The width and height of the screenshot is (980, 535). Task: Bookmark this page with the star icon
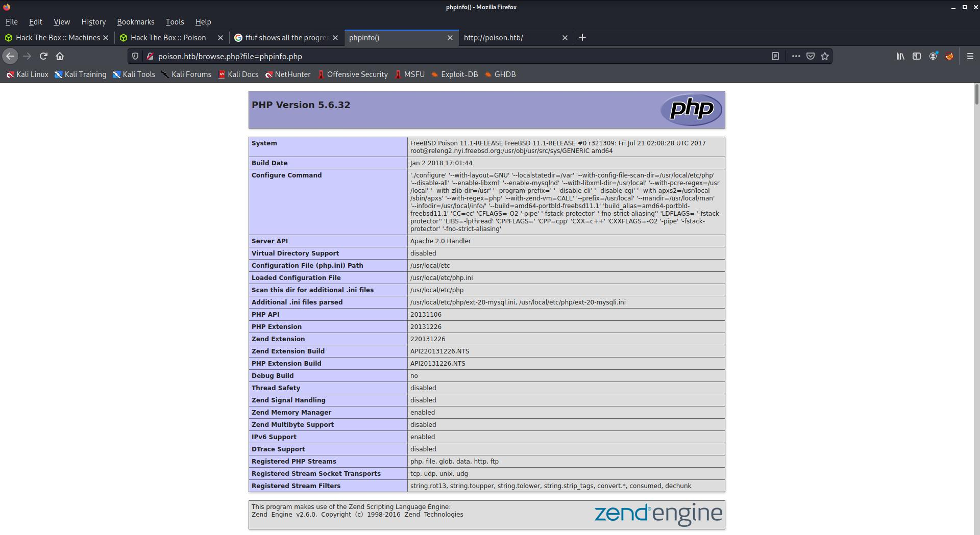tap(825, 56)
